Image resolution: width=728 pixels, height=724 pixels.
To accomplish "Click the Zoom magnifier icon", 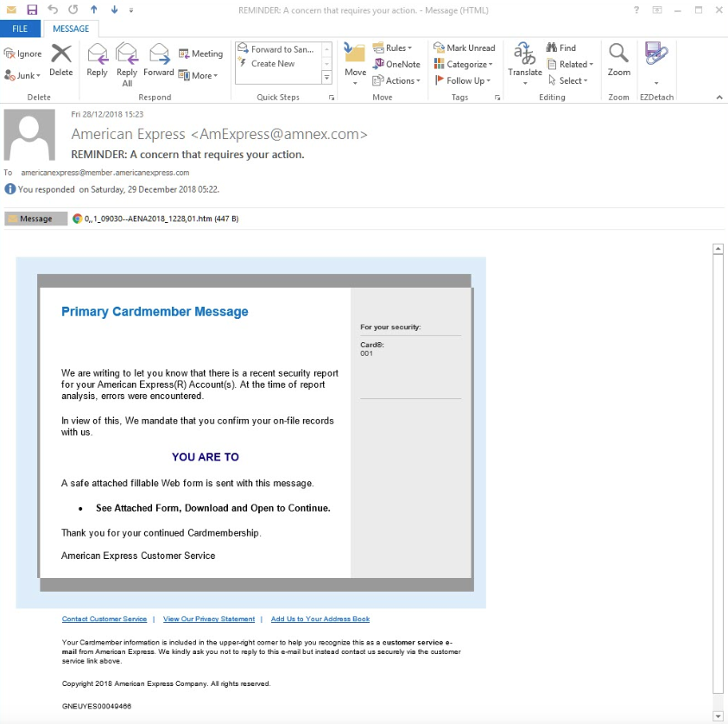I will (619, 60).
